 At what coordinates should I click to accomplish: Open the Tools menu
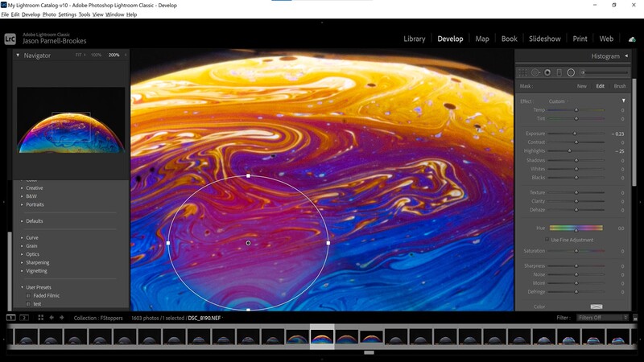[x=85, y=14]
